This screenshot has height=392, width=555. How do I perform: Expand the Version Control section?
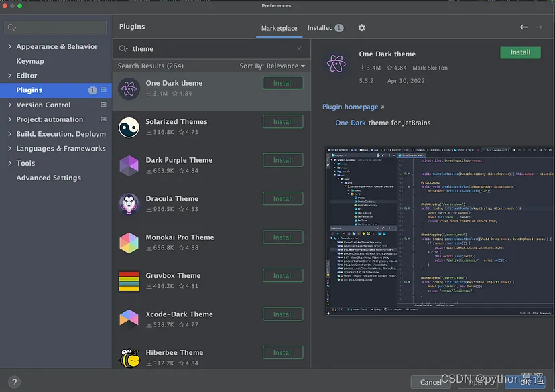9,105
